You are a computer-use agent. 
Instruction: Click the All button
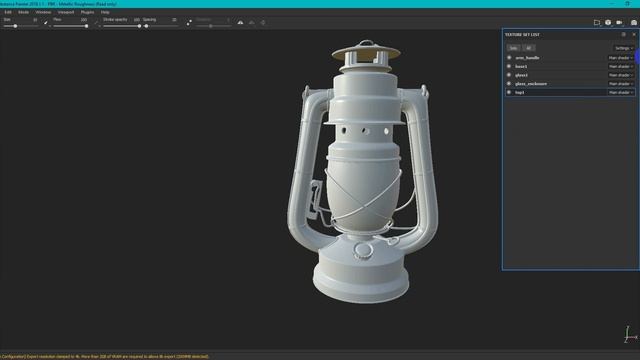pyautogui.click(x=529, y=48)
